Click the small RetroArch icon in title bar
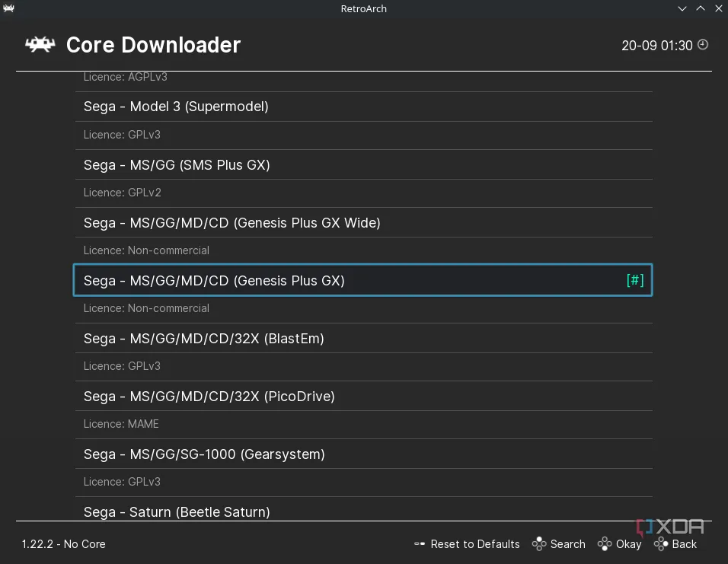Viewport: 728px width, 564px height. click(x=8, y=8)
